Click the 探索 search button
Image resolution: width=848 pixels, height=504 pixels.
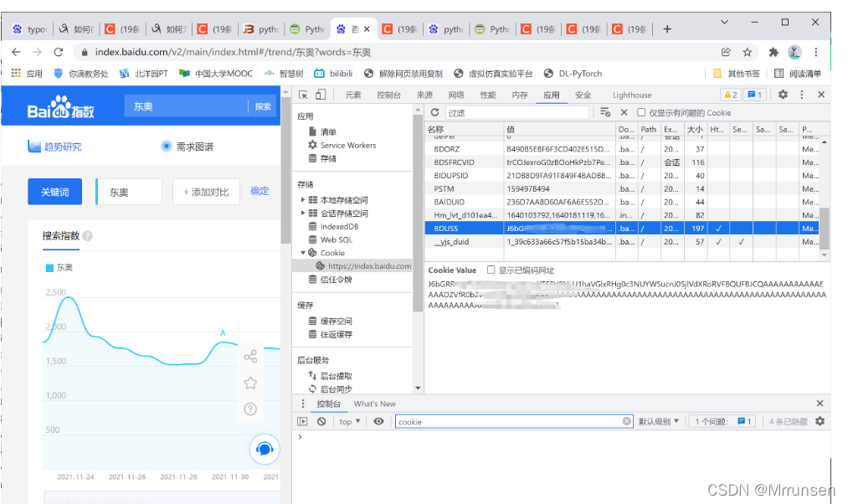(263, 106)
